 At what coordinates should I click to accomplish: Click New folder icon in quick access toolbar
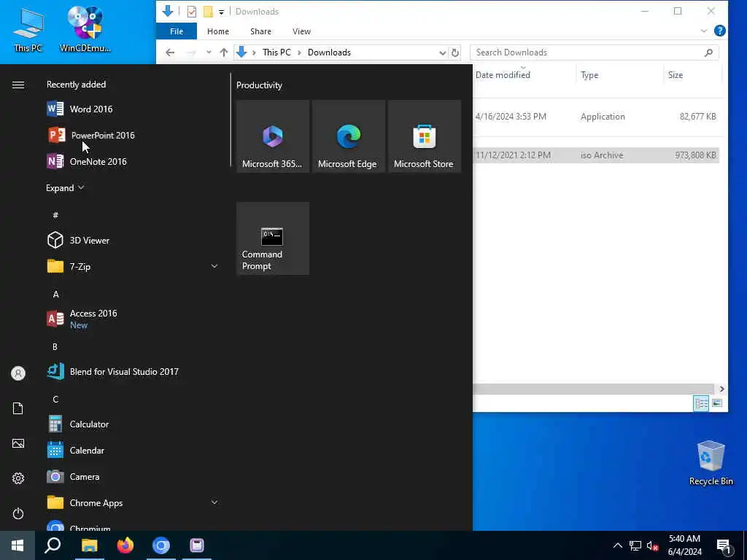coord(208,12)
